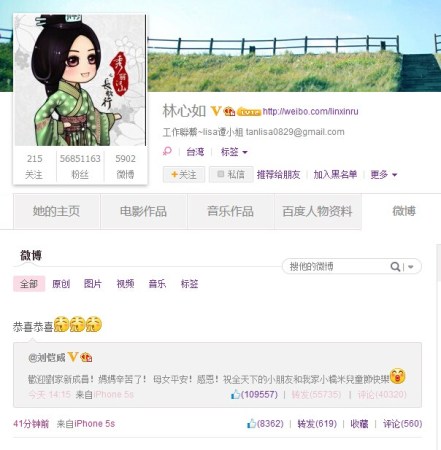441x450 pixels.
Task: Click the level badge next to profile name
Action: [249, 112]
